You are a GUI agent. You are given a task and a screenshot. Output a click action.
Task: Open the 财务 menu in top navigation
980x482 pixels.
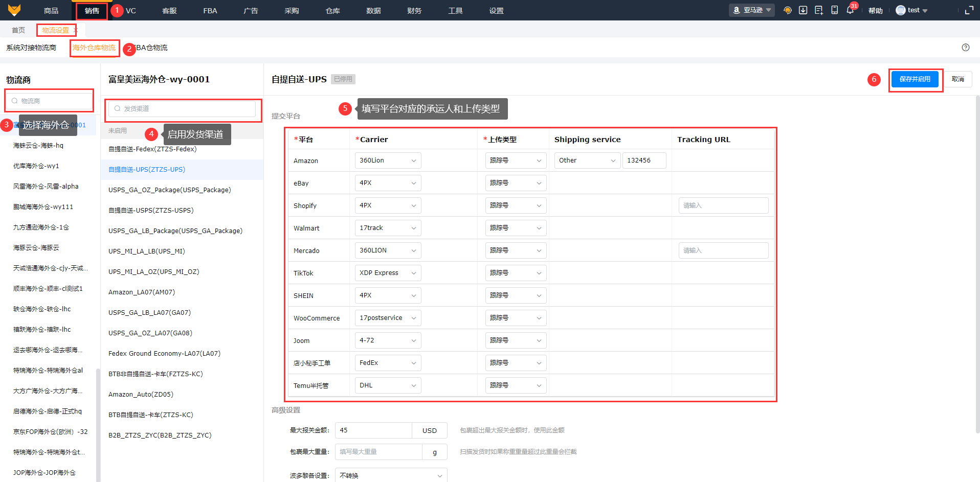pyautogui.click(x=414, y=11)
